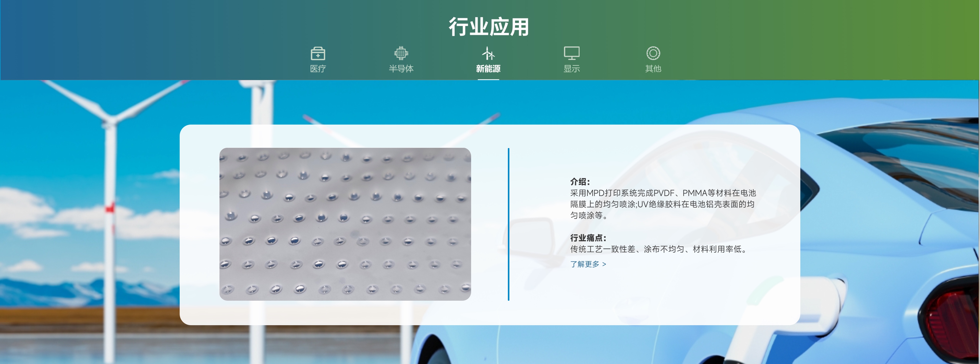Viewport: 980px width, 364px height.
Task: Click the monitor icon above 显示
Action: [571, 53]
